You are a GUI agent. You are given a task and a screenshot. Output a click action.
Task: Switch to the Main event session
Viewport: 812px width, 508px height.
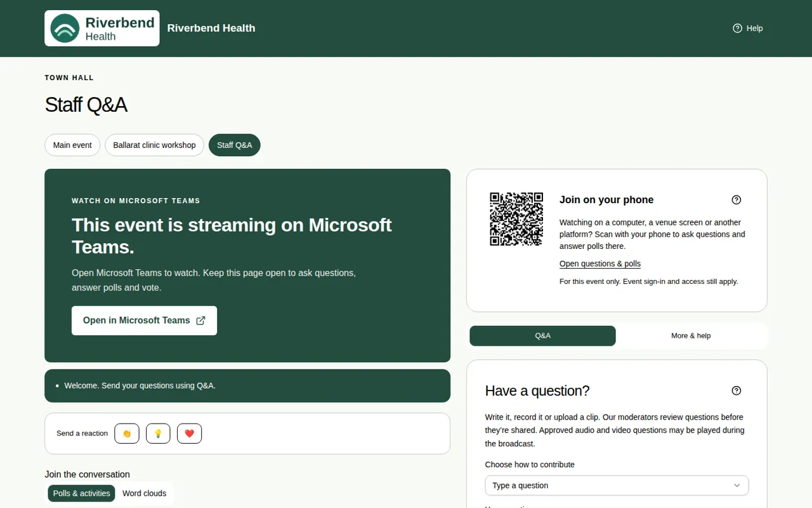(72, 145)
